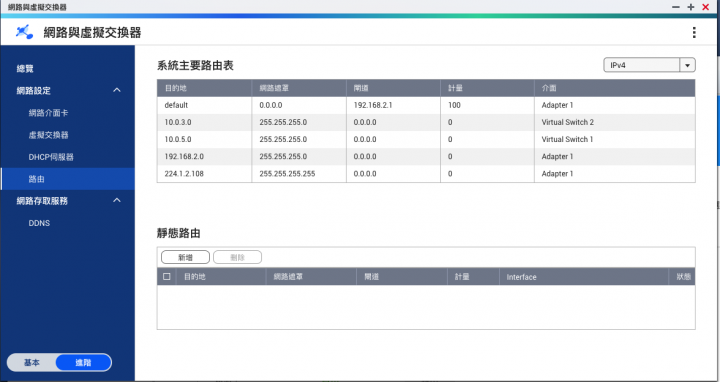The width and height of the screenshot is (720, 382).
Task: Open the three-dot more options menu
Action: [694, 32]
